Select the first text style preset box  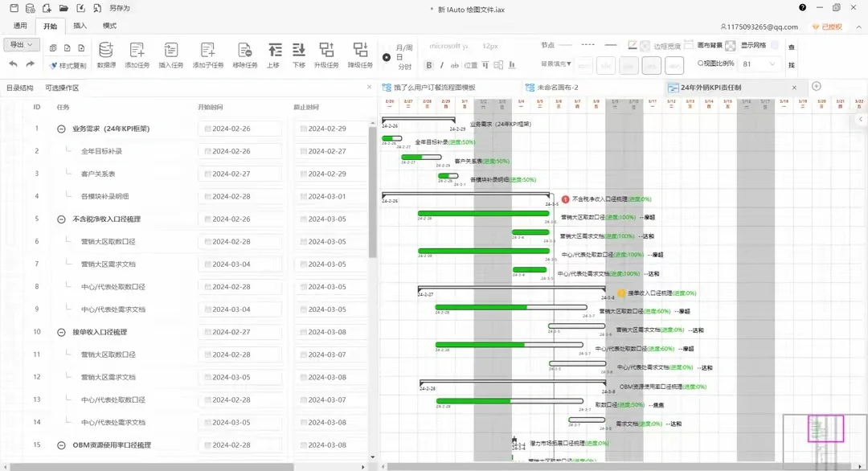coord(584,65)
